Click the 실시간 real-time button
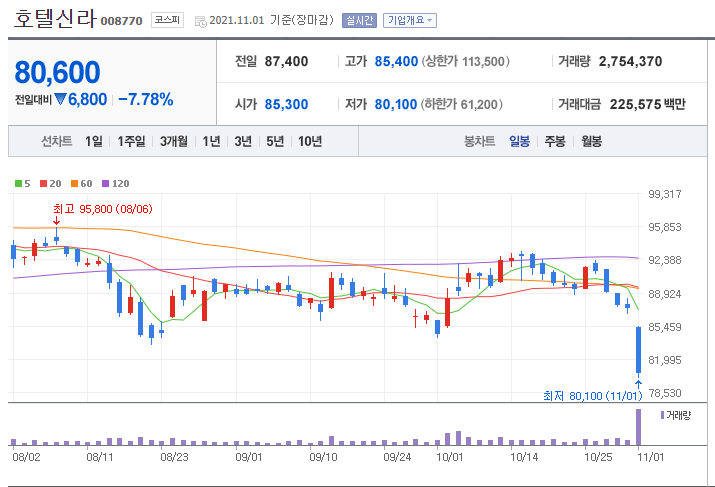The width and height of the screenshot is (715, 487). (x=359, y=20)
